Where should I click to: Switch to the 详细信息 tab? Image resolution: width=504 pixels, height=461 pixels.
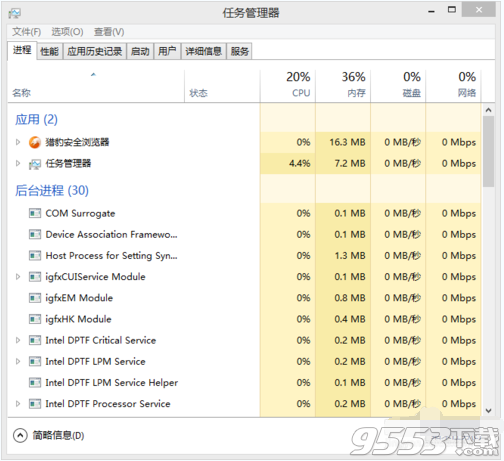(203, 51)
